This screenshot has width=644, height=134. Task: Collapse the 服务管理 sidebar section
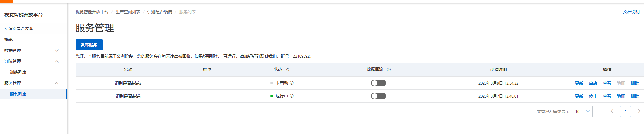point(57,83)
